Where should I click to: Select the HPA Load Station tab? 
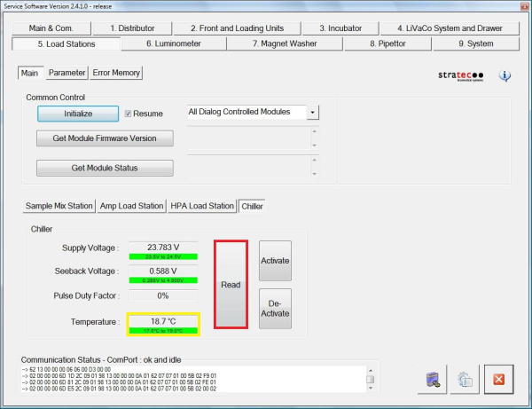pos(202,205)
